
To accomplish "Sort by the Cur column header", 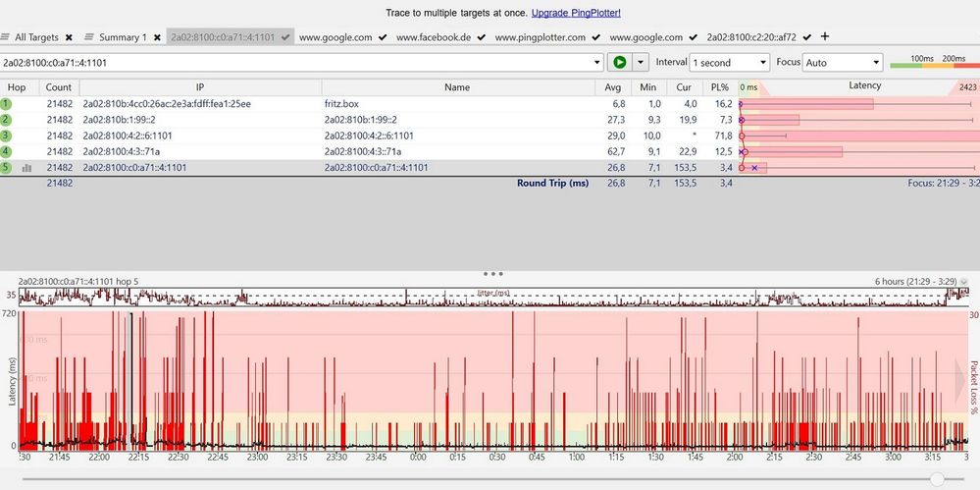I will coord(685,87).
